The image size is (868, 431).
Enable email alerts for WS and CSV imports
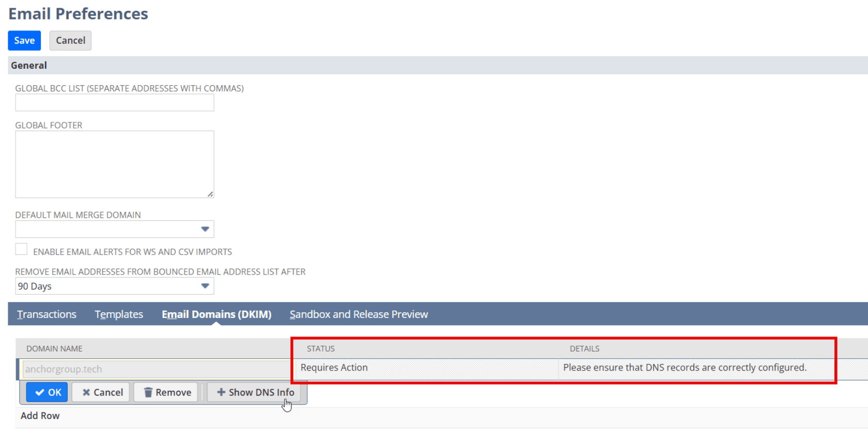(21, 249)
